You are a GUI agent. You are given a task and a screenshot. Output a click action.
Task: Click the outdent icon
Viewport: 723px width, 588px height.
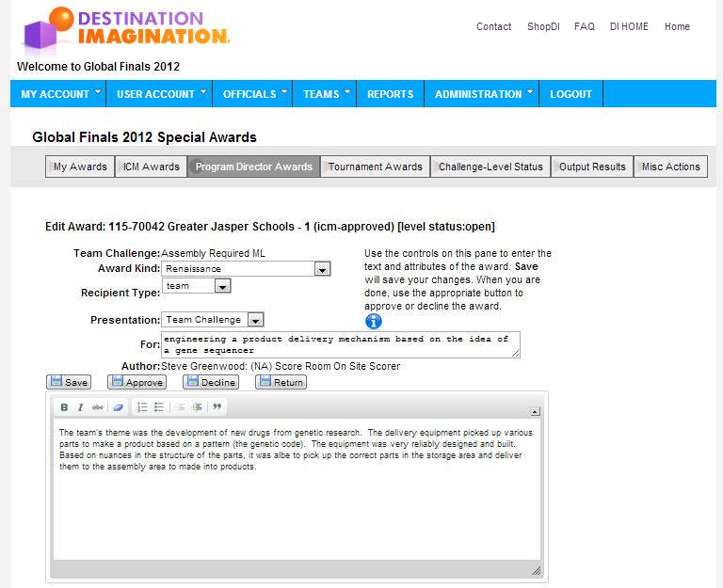[x=180, y=407]
